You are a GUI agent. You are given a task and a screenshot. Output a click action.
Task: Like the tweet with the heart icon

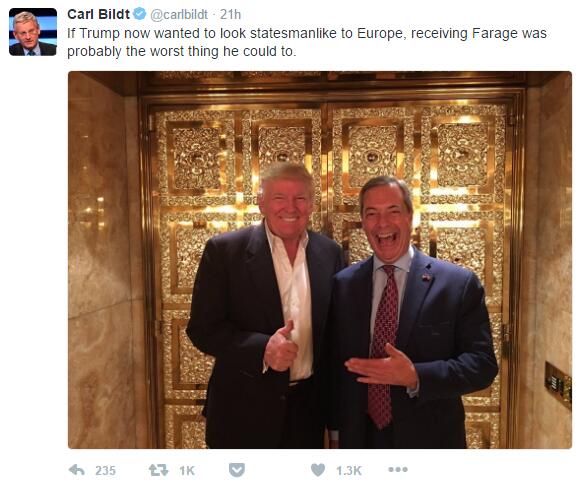(318, 470)
